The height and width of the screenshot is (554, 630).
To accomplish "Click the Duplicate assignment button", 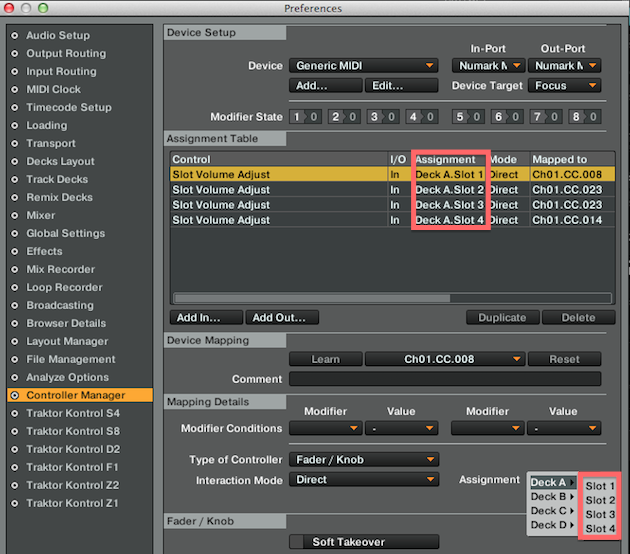I will point(502,317).
